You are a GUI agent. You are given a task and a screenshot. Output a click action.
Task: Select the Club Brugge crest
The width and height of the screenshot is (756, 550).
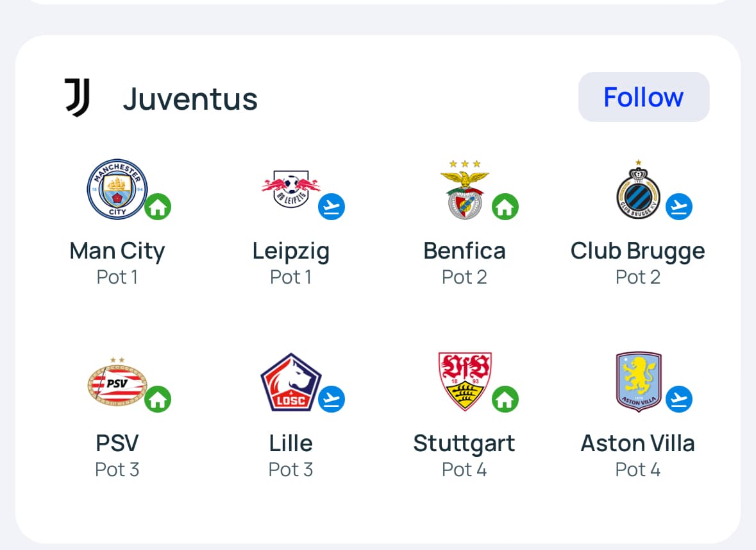pyautogui.click(x=638, y=189)
